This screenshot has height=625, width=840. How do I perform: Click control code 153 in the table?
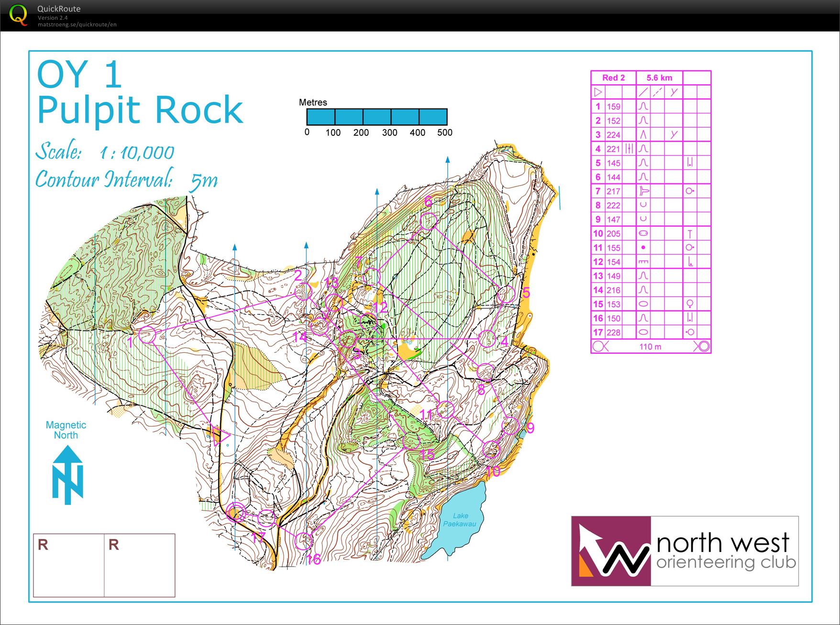[614, 304]
